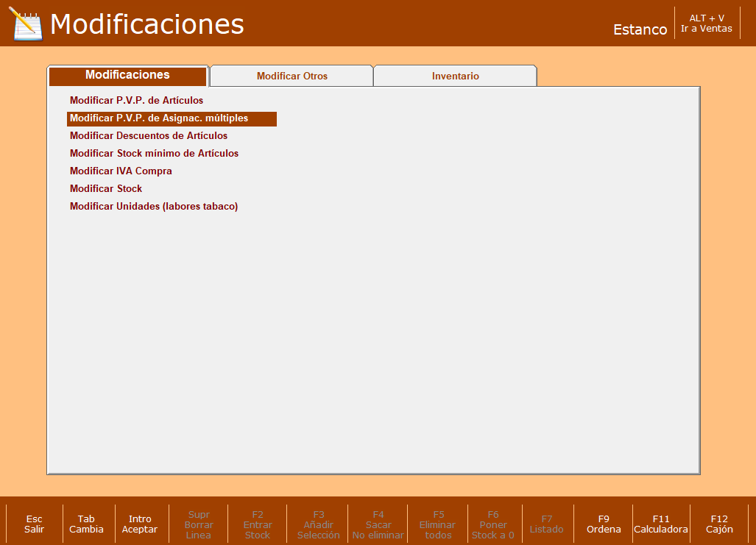Click the F5 Eliminar todos button

(x=438, y=524)
